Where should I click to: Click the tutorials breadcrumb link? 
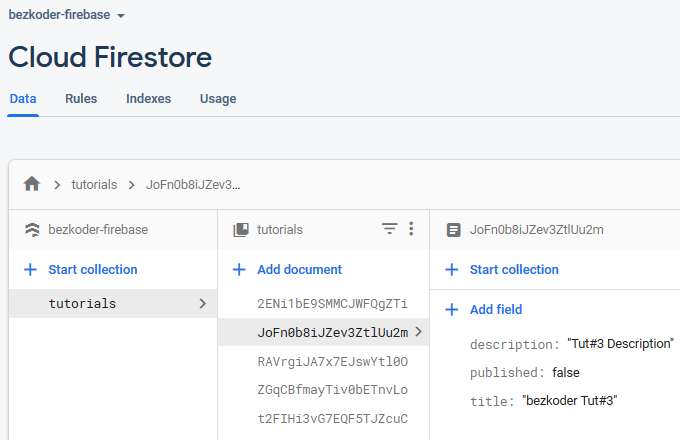[94, 185]
